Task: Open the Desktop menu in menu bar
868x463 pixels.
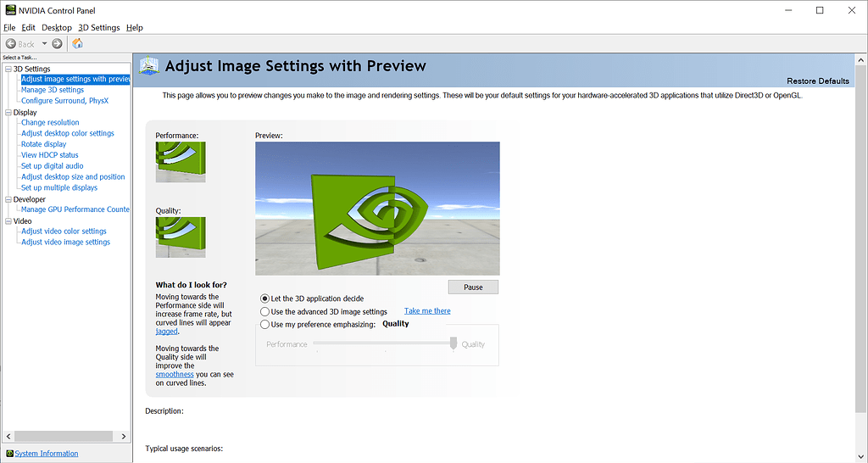Action: coord(57,27)
